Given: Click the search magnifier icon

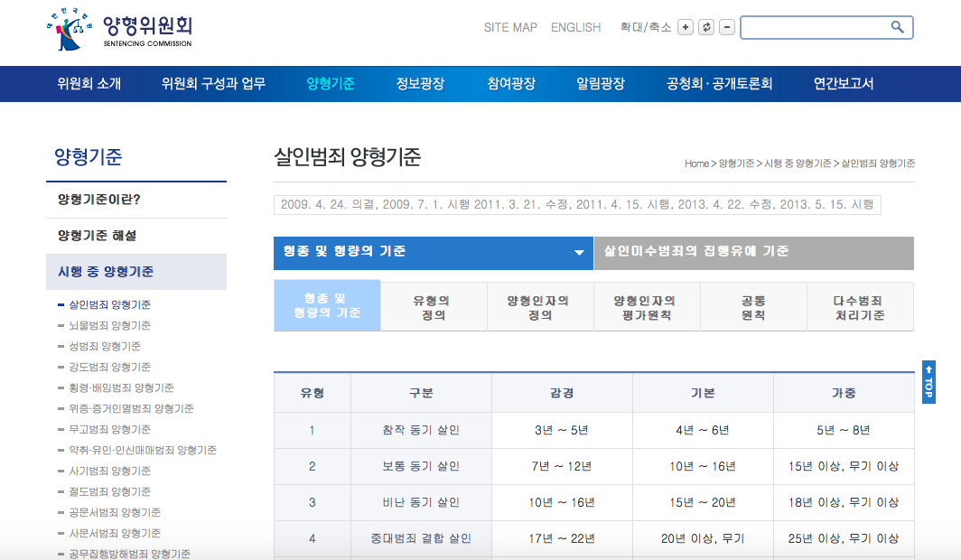Looking at the screenshot, I should pyautogui.click(x=897, y=27).
